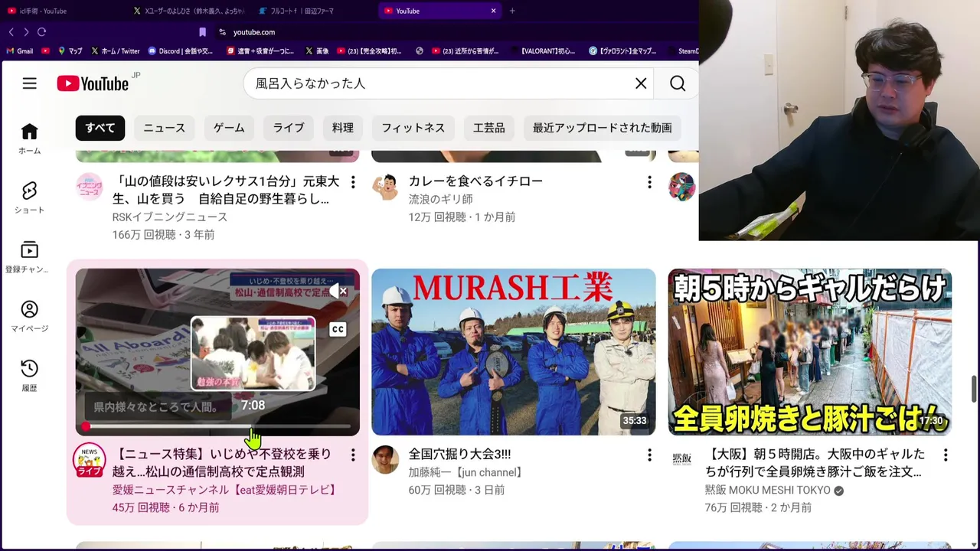The height and width of the screenshot is (551, 980).
Task: Open more options for the 大阪朝5時開店 video
Action: click(946, 455)
